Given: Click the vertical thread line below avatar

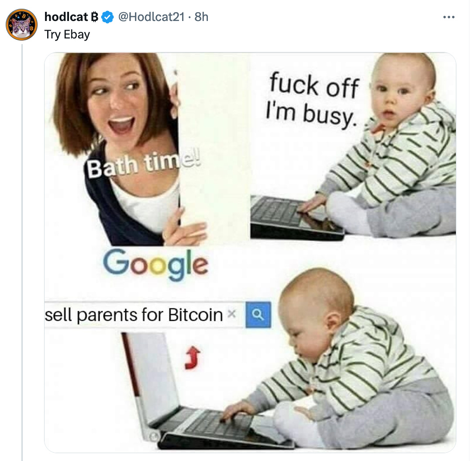Looking at the screenshot, I should click(x=22, y=252).
